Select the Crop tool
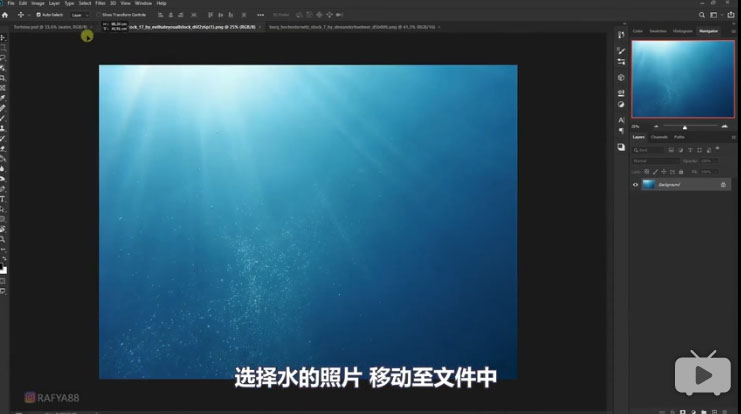The height and width of the screenshot is (414, 741). [x=4, y=77]
